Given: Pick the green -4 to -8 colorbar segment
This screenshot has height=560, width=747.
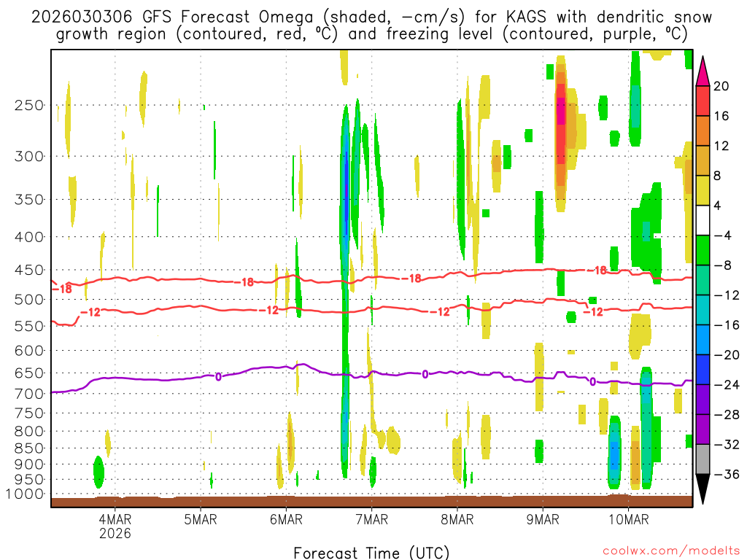Looking at the screenshot, I should 703,250.
